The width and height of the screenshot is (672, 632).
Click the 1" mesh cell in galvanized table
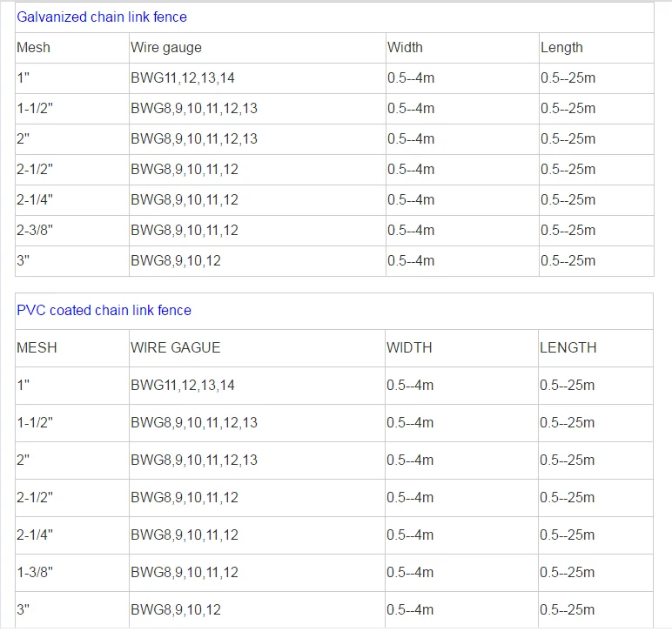[24, 78]
